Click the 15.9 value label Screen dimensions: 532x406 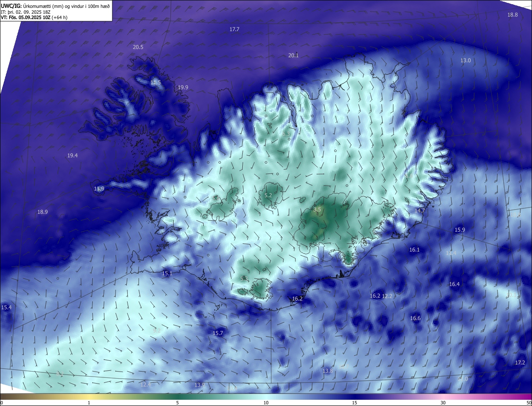[460, 230]
